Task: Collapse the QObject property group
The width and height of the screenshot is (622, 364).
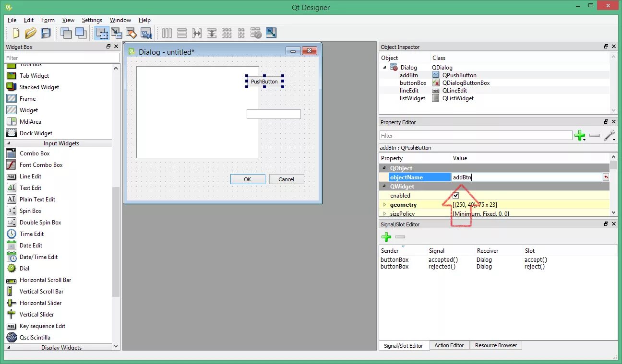Action: click(384, 168)
